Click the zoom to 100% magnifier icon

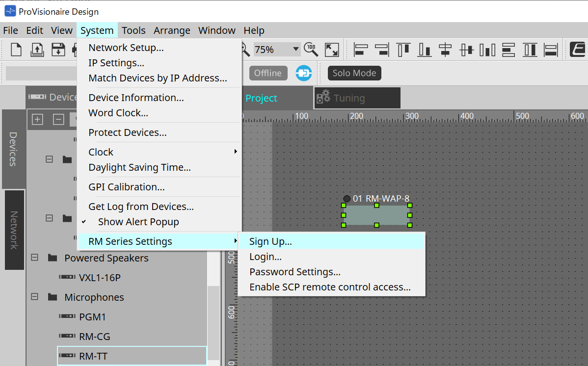click(311, 50)
